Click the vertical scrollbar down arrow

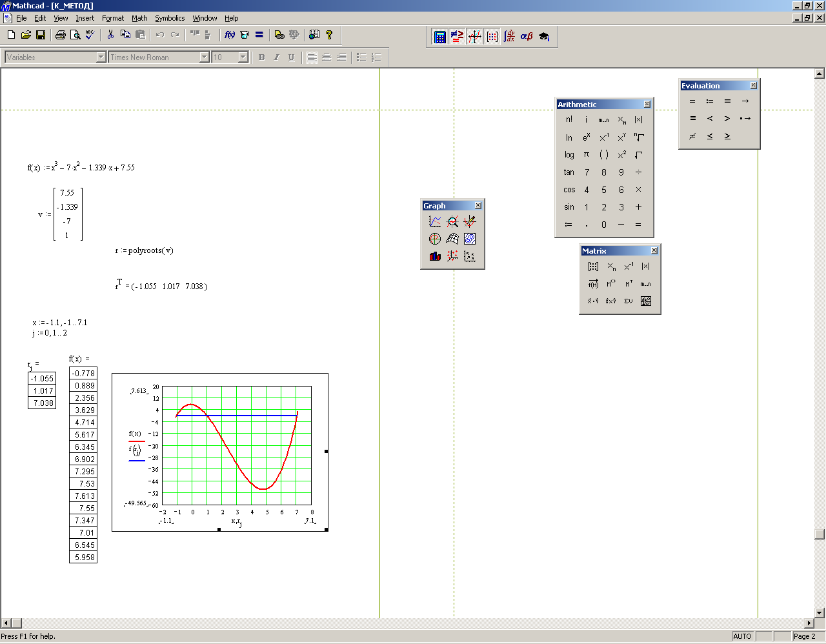820,613
